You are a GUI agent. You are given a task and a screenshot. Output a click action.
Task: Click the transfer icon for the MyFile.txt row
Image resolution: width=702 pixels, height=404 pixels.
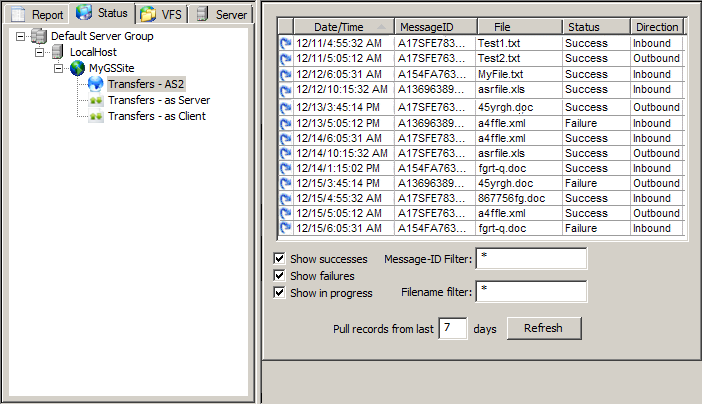coord(285,74)
